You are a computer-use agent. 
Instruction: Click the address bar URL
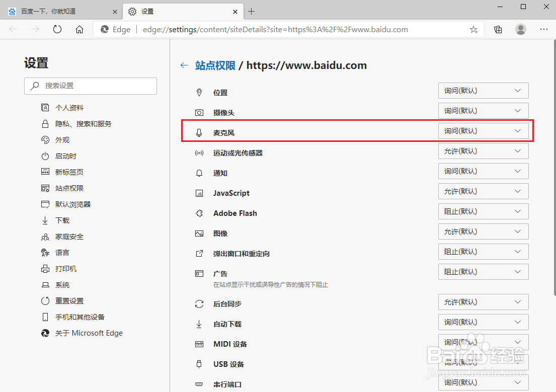coord(275,30)
